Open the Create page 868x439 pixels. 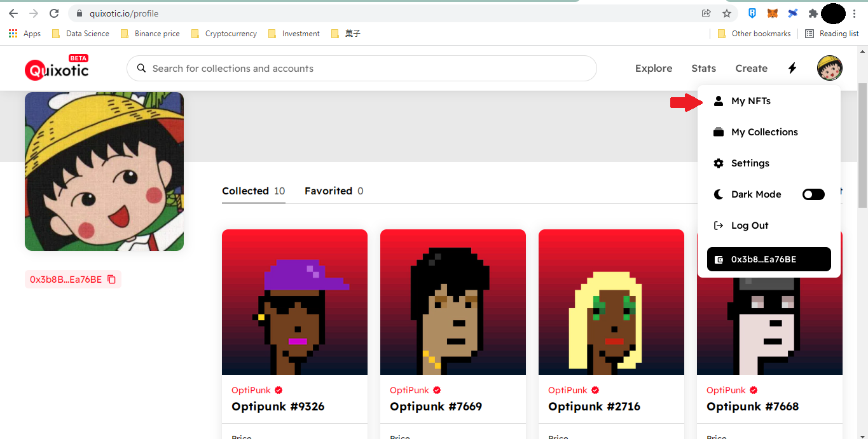pos(752,68)
